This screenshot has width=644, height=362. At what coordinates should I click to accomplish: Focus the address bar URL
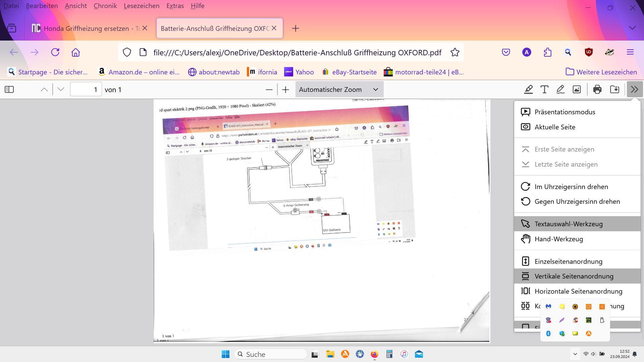coord(297,53)
